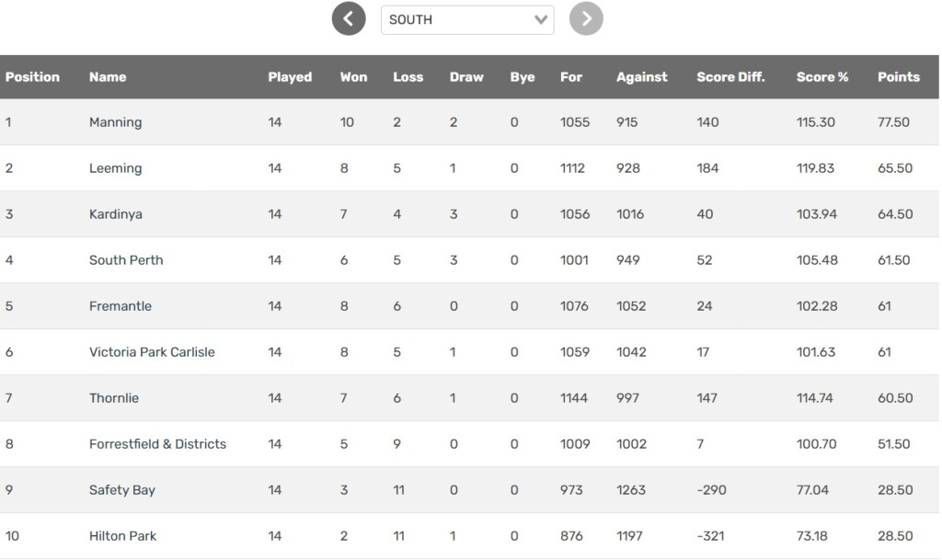Select the Score % column header
Viewport: 942px width, 560px height.
pos(822,77)
